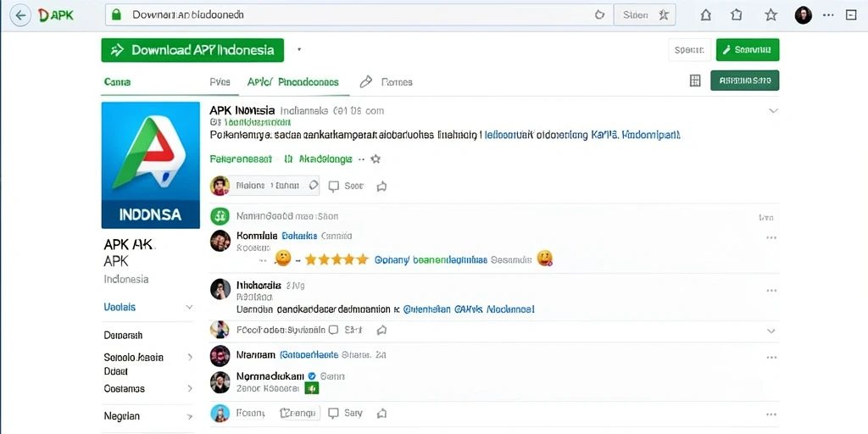Click the DAPK logo

click(x=56, y=15)
